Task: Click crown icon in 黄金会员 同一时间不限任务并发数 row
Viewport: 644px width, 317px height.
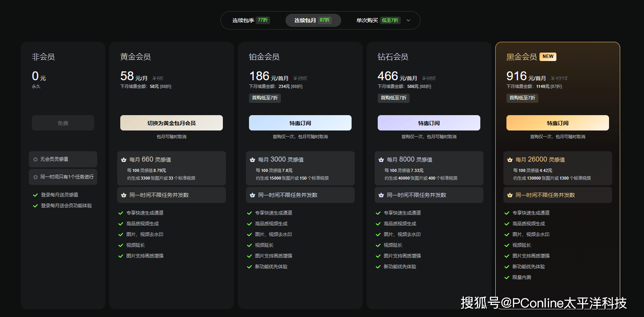Action: [x=124, y=195]
